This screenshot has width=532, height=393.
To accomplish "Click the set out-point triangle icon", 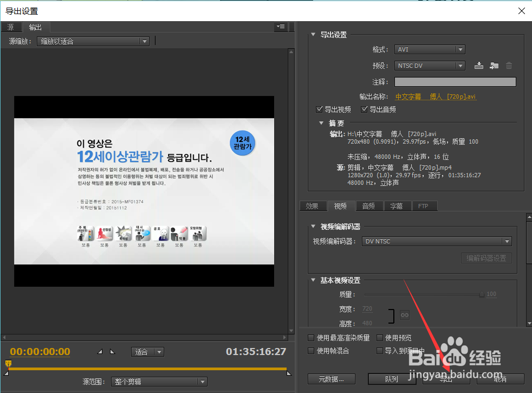I will coord(113,351).
